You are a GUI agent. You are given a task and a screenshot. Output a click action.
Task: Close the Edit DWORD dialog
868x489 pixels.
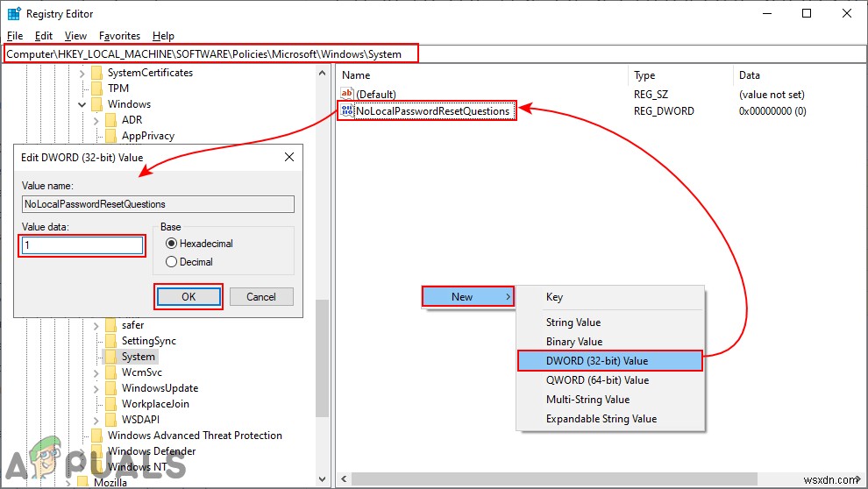pos(289,157)
